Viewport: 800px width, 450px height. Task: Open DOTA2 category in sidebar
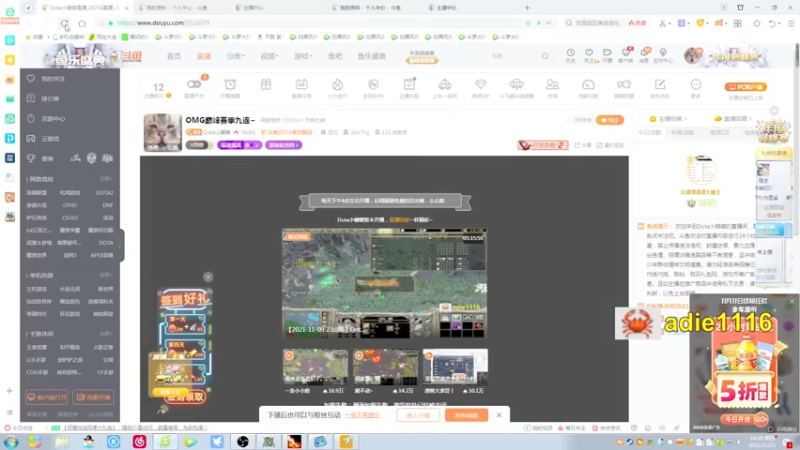[x=105, y=193]
